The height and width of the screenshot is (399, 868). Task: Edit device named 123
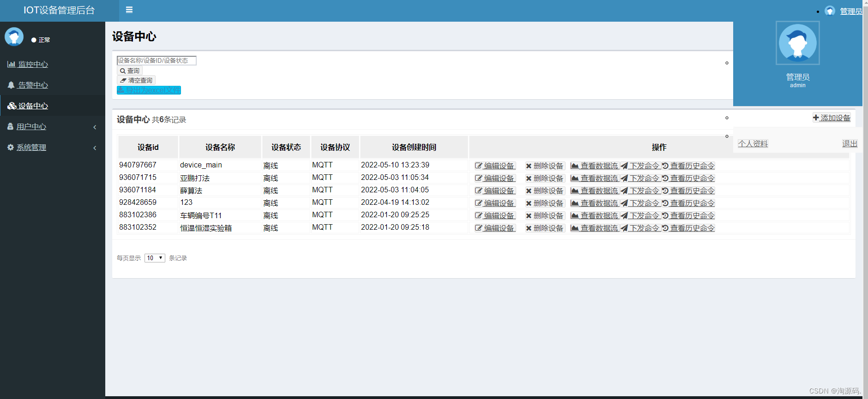click(x=495, y=203)
